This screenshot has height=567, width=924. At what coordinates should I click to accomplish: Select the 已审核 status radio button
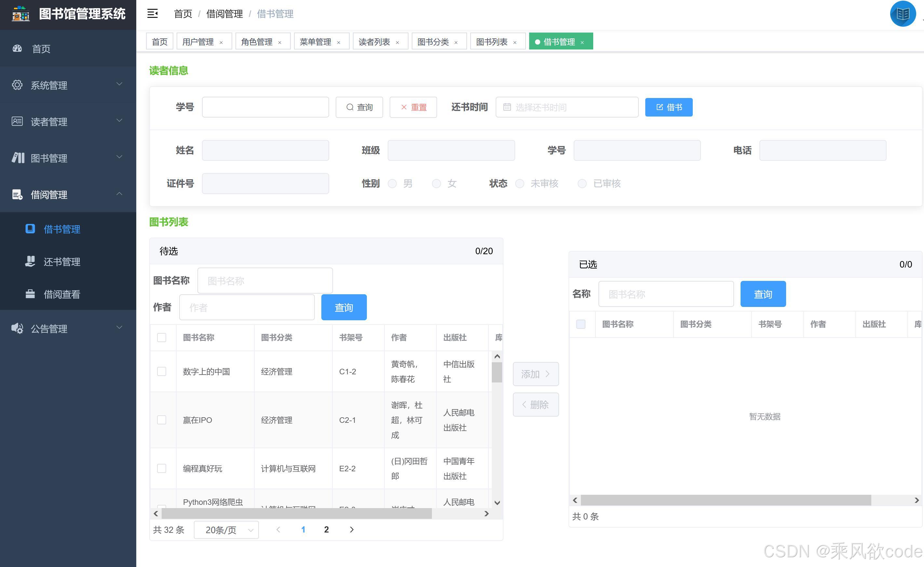click(x=582, y=184)
